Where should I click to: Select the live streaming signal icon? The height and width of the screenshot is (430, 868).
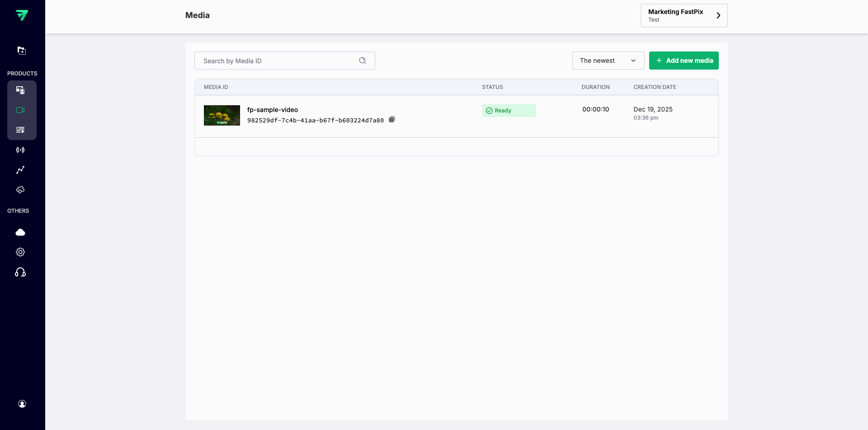[20, 150]
